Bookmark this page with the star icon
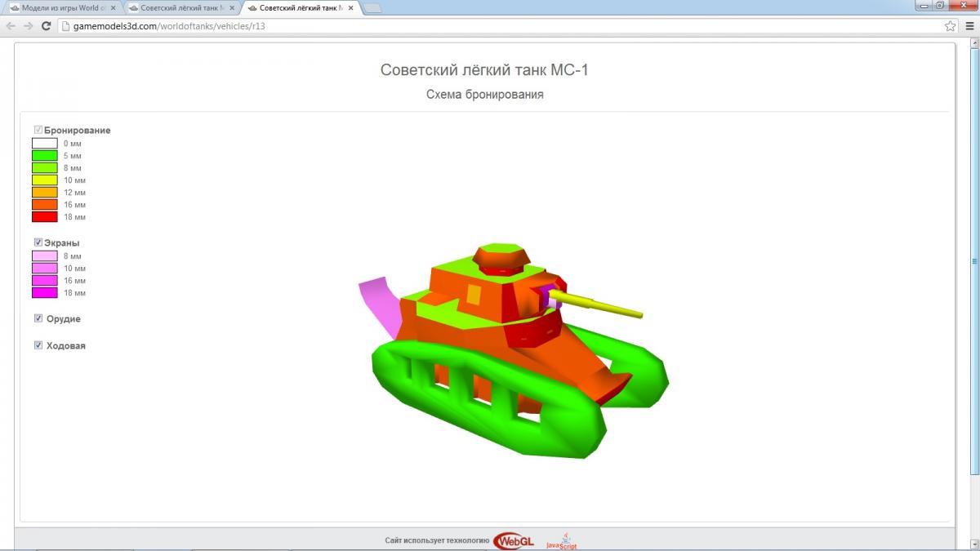The image size is (980, 551). pyautogui.click(x=950, y=25)
